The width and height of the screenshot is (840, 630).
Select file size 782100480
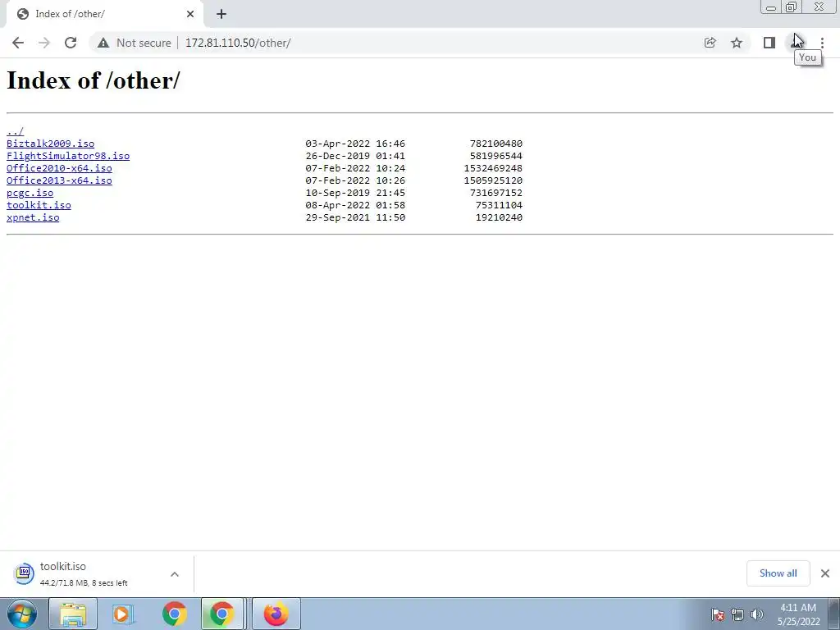coord(495,144)
